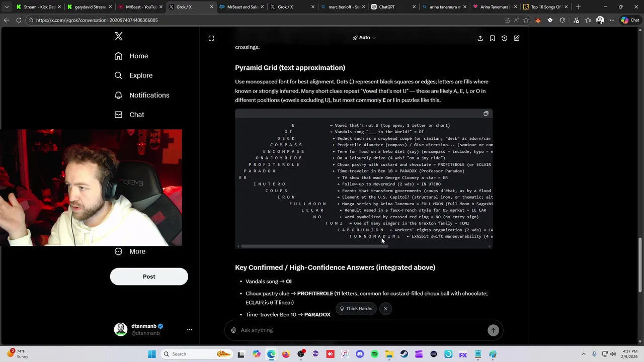
Task: Send message with arrow button
Action: click(493, 330)
